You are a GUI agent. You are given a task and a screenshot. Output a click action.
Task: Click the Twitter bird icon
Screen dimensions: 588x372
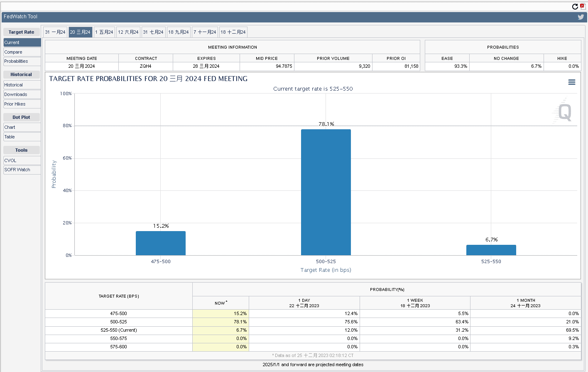[x=581, y=17]
